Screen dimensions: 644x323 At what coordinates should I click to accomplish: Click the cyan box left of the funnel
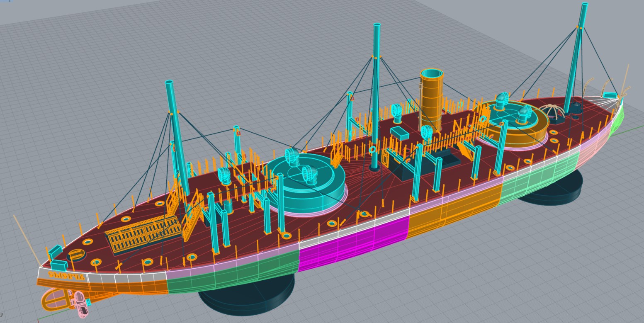click(x=400, y=133)
